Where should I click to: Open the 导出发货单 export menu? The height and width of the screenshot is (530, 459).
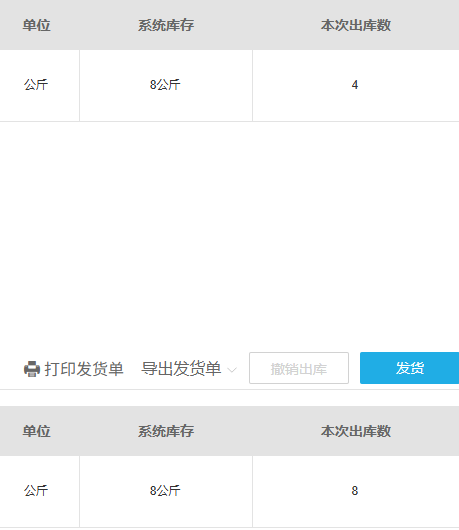coord(181,368)
